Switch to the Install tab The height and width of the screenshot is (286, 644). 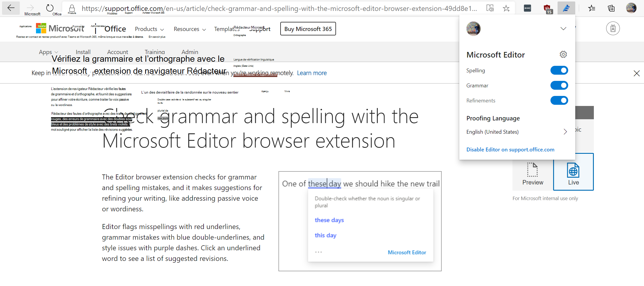83,52
